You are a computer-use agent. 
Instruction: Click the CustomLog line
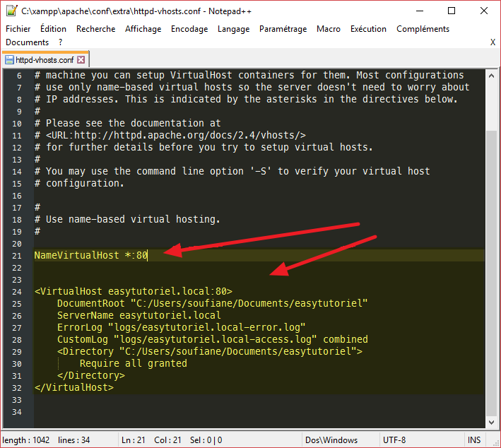click(x=213, y=339)
